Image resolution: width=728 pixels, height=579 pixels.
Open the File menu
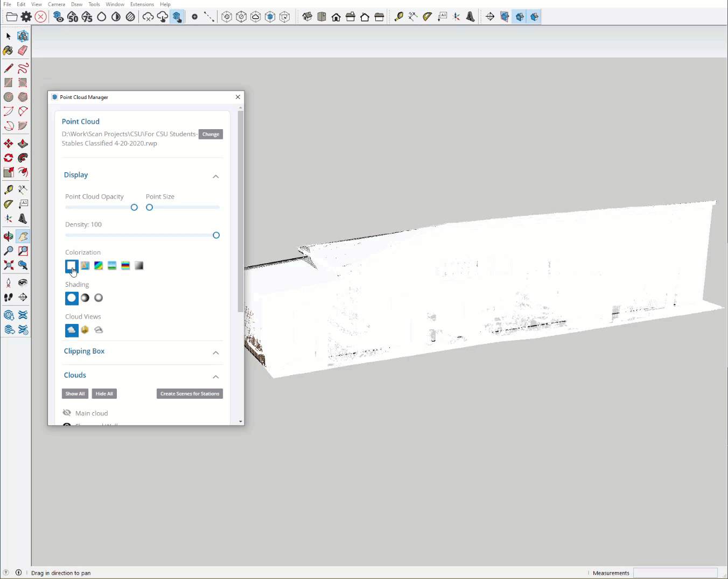7,4
